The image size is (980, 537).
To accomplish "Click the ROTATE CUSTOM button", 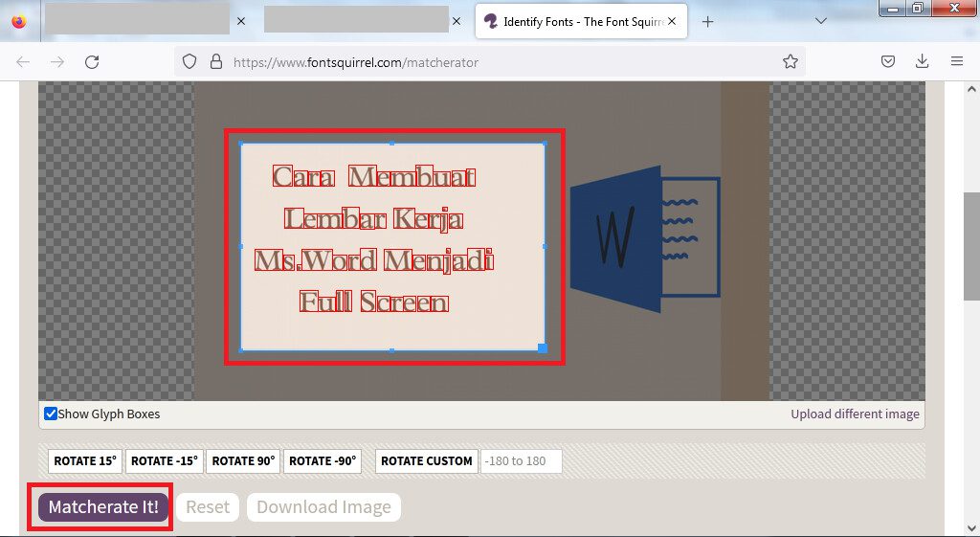I will click(x=427, y=461).
